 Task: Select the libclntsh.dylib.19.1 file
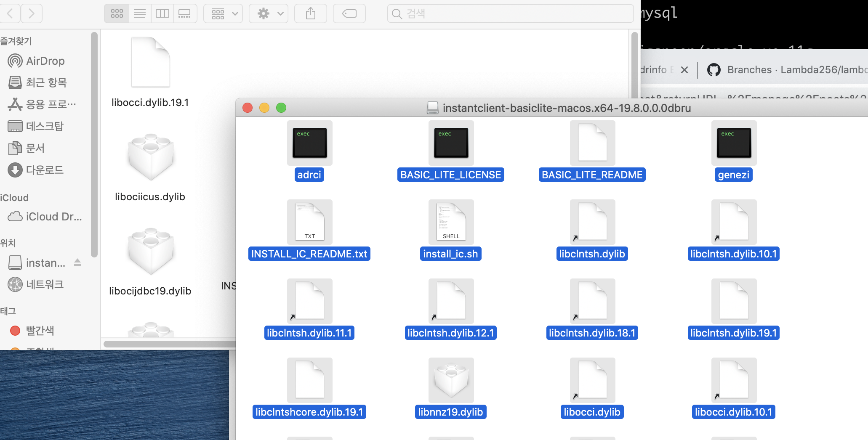(734, 309)
